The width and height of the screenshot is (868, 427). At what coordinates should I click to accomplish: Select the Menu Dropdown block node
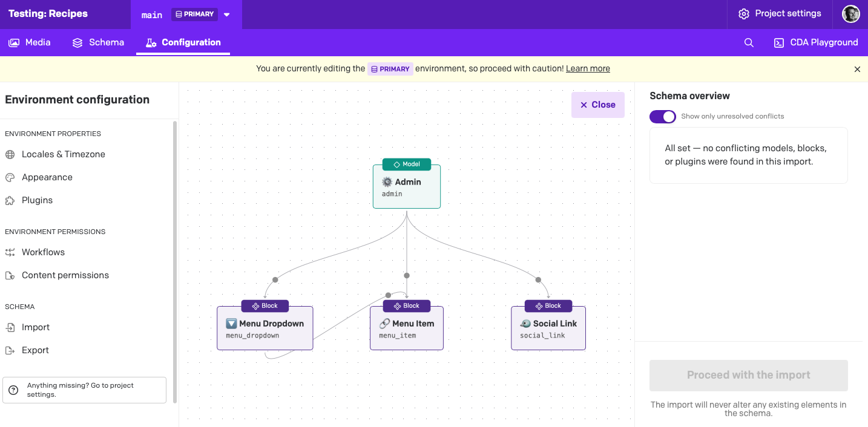click(265, 328)
